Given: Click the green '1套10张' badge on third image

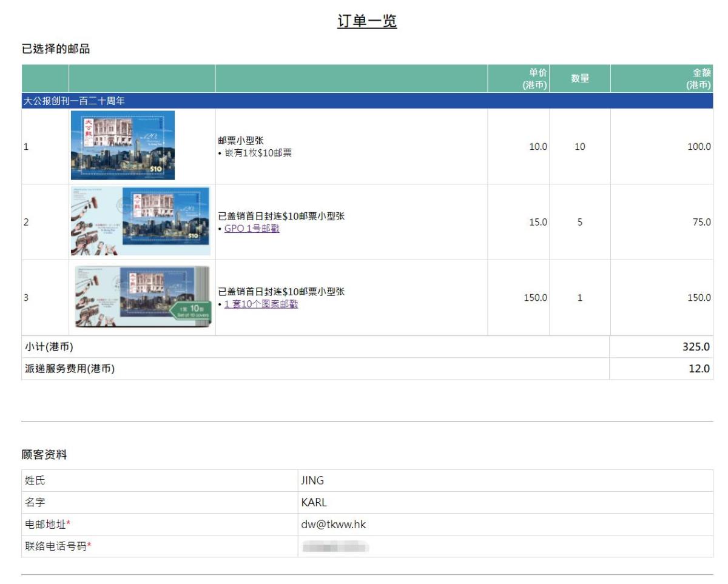Looking at the screenshot, I should coord(190,312).
